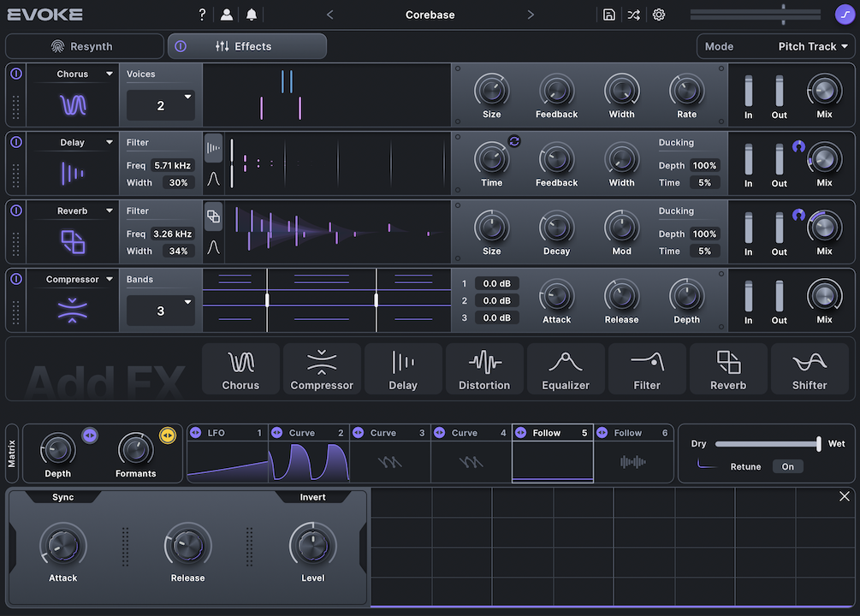
Task: Click the Dry/Wet slider track
Action: coord(766,444)
